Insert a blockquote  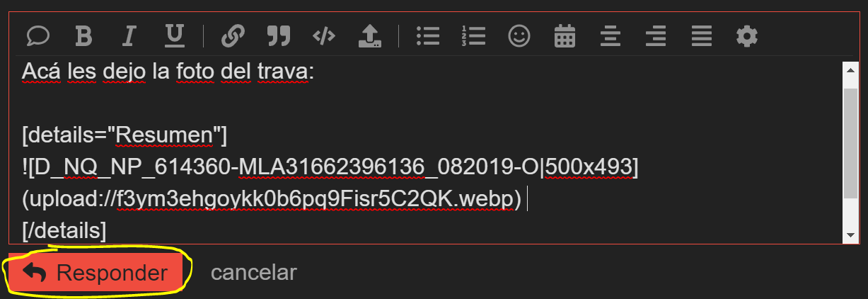tap(279, 35)
